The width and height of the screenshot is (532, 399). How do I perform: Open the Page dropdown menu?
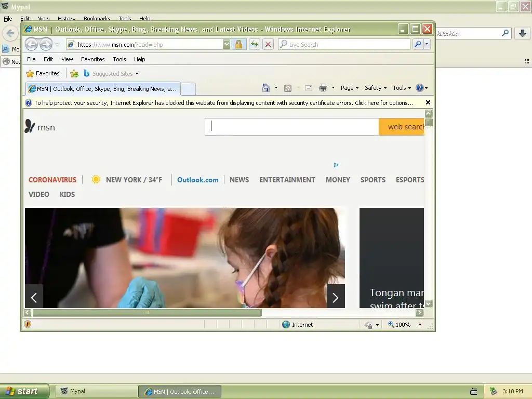pos(350,88)
